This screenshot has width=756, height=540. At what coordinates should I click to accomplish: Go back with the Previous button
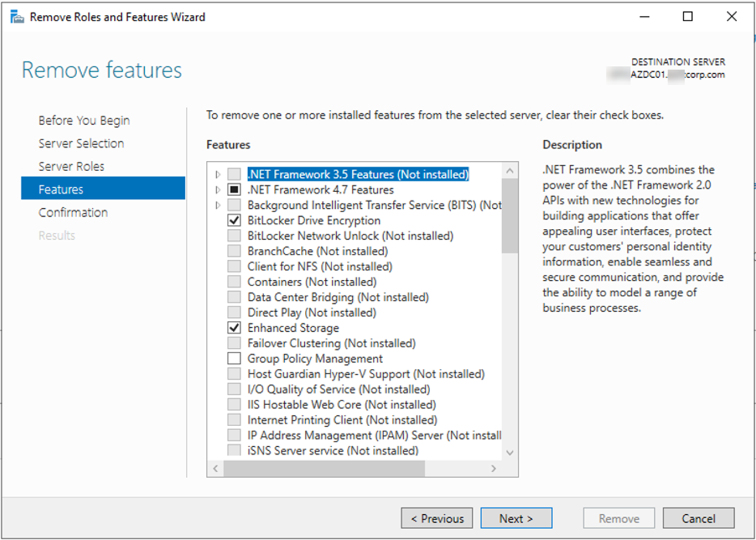point(437,518)
